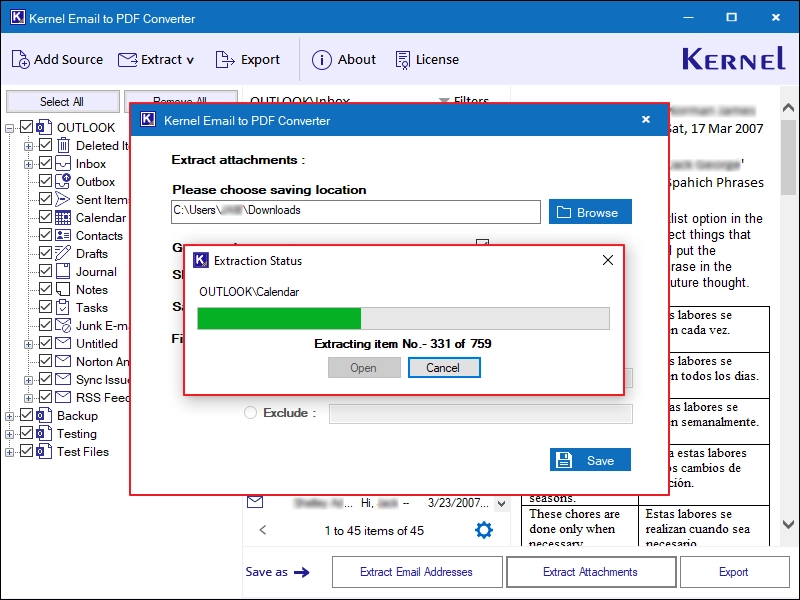The width and height of the screenshot is (800, 600).
Task: Click the Drafts pencil icon
Action: pos(63,253)
